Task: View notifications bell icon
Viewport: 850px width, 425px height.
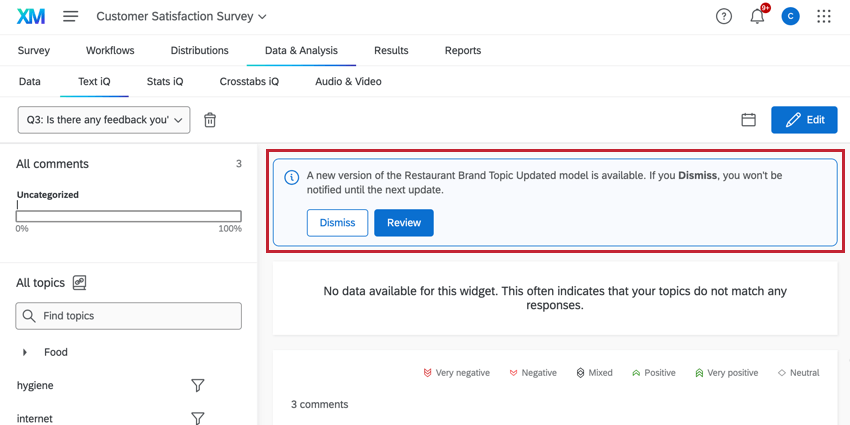Action: 757,16
